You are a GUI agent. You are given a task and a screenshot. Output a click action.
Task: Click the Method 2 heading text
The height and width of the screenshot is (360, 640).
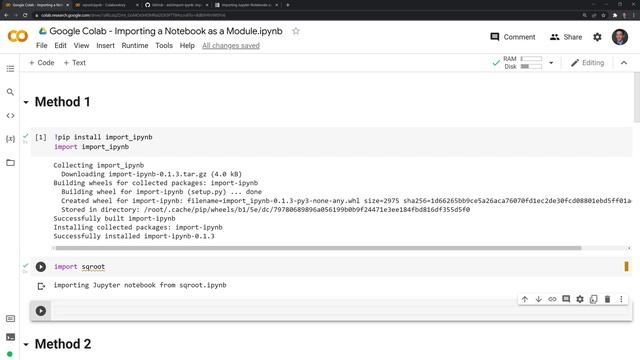(63, 344)
